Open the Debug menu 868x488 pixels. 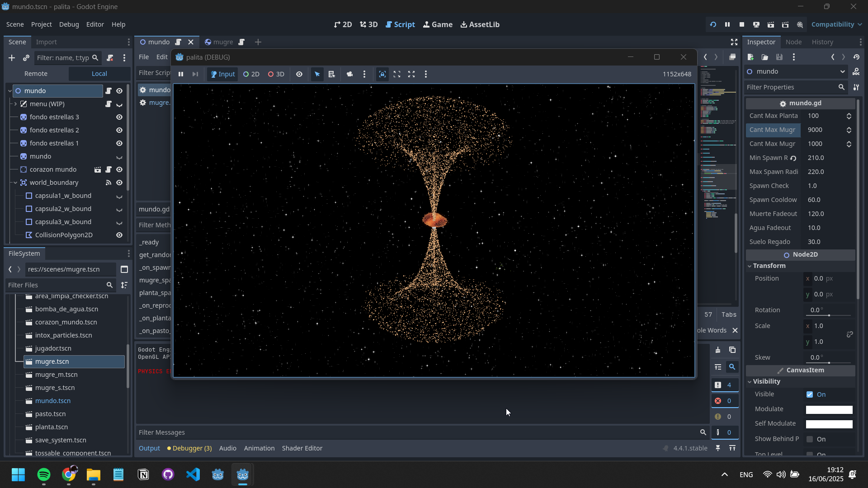tap(69, 24)
